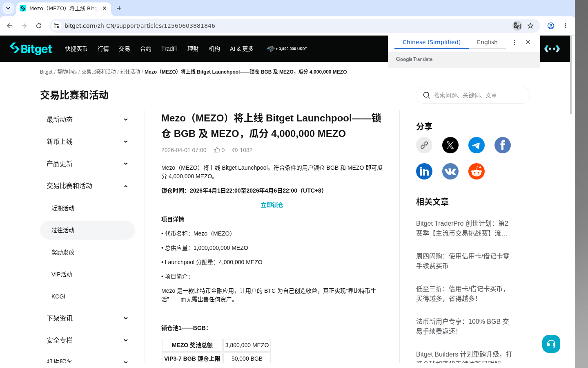Go back to previous page
588x368 pixels.
(9, 26)
